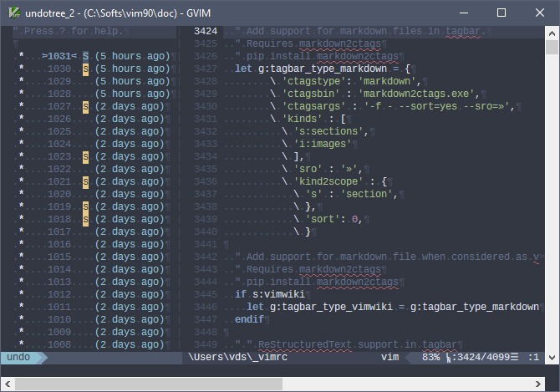Viewport: 560px width, 392px height.
Task: Click the 'ctagstype' : 'markdown' line
Action: tap(346, 81)
